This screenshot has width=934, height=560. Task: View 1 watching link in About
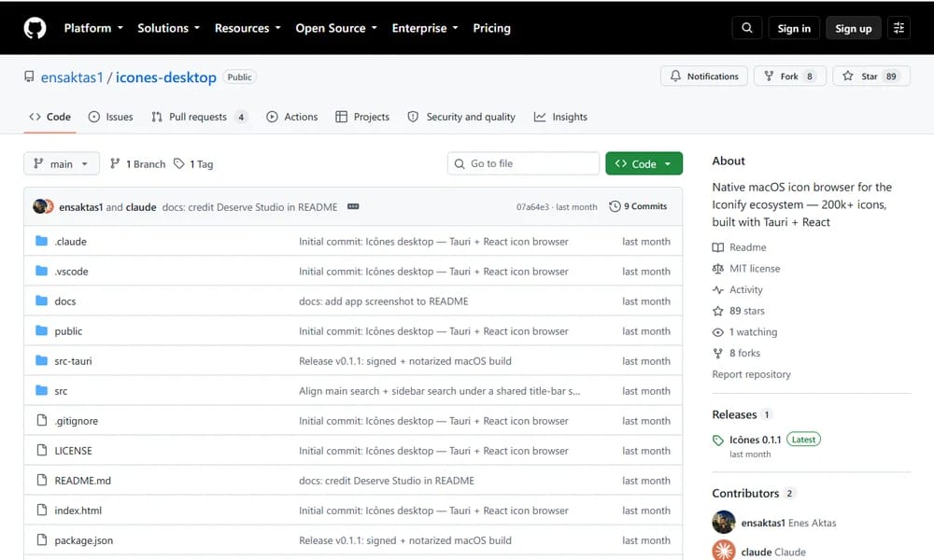pos(744,332)
